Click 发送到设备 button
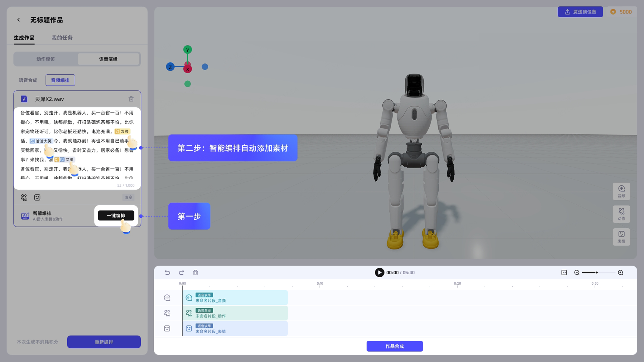Screen dimensions: 644x362 580,12
